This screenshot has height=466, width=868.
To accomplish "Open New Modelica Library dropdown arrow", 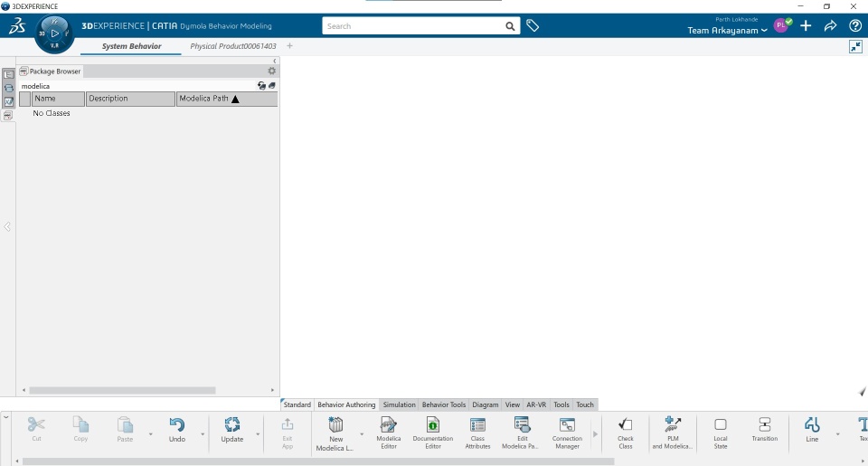I will point(362,433).
